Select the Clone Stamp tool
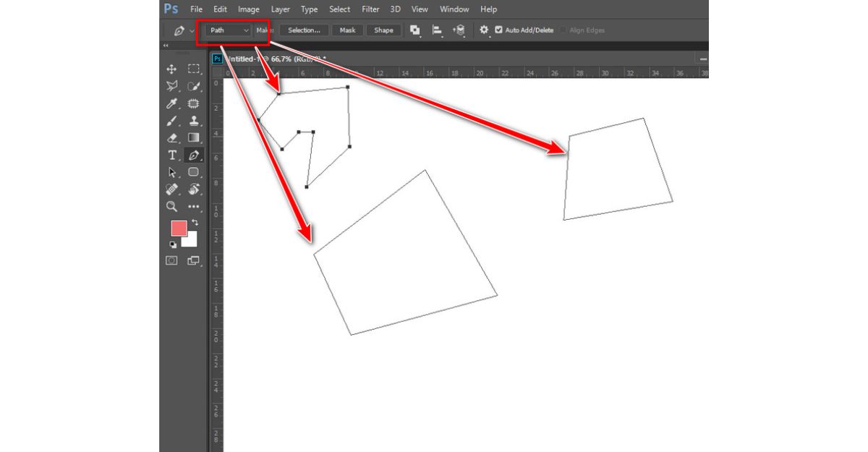Viewport: 868px width, 452px height. pos(194,121)
